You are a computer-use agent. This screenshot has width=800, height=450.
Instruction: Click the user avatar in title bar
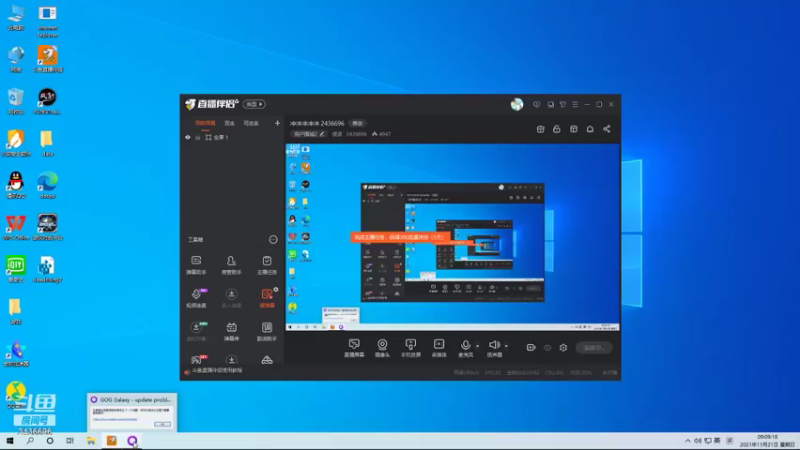pos(517,104)
